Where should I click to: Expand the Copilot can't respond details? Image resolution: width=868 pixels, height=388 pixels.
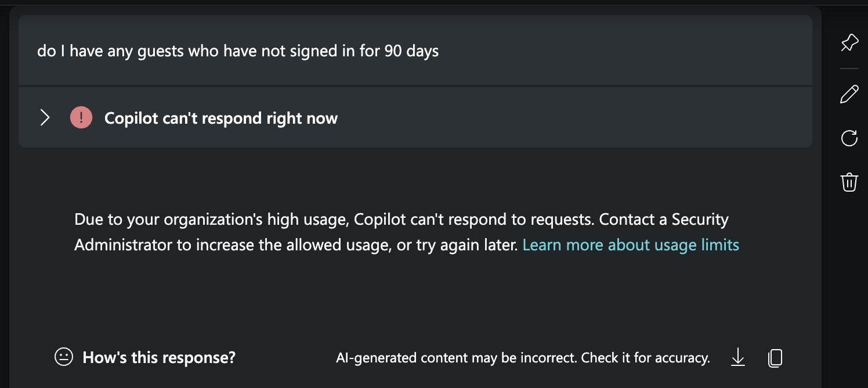[45, 117]
